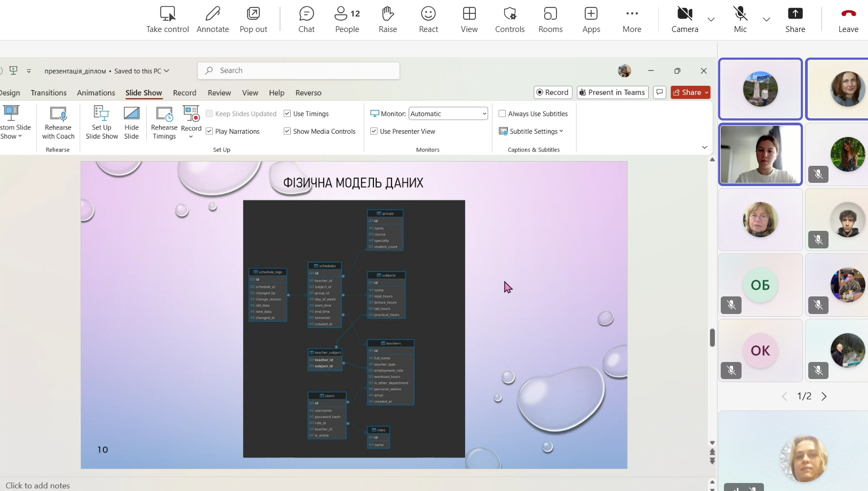Open the View layout options
This screenshot has width=868, height=491.
pyautogui.click(x=469, y=20)
